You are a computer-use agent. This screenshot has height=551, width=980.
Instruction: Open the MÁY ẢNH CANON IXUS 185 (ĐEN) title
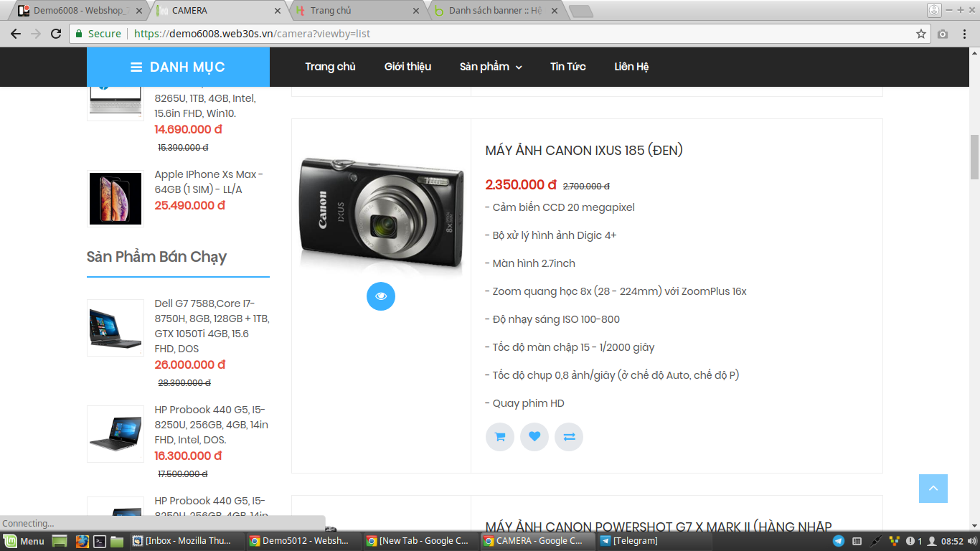click(x=584, y=151)
